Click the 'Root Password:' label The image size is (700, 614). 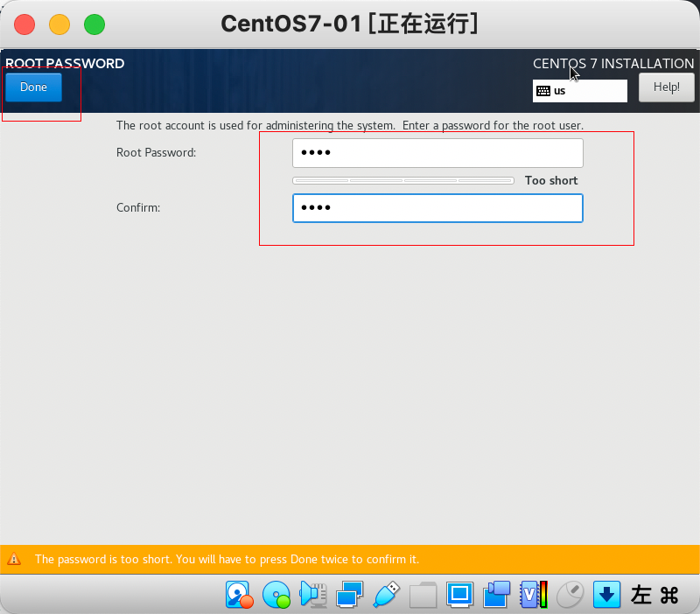coord(156,152)
